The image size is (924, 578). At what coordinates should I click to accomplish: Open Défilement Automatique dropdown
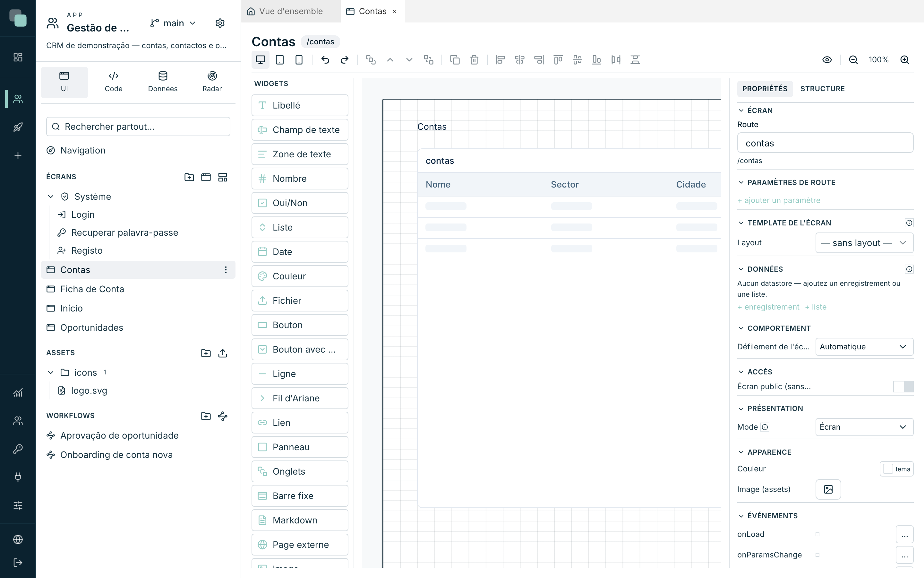(864, 347)
